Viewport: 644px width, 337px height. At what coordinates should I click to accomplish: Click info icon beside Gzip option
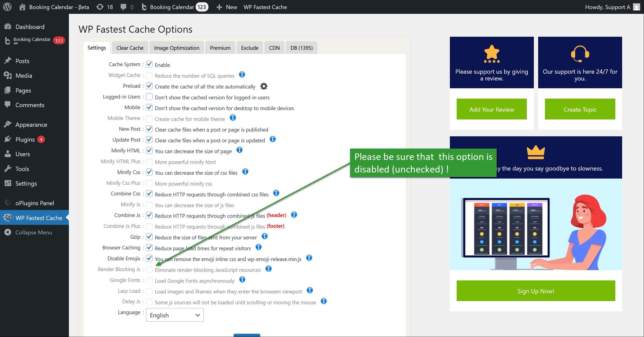click(265, 236)
